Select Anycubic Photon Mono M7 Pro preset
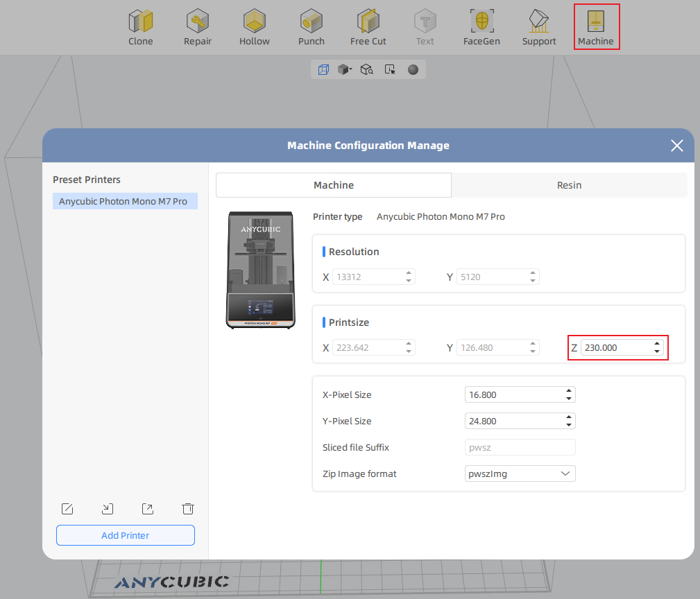Image resolution: width=700 pixels, height=599 pixels. pos(125,201)
